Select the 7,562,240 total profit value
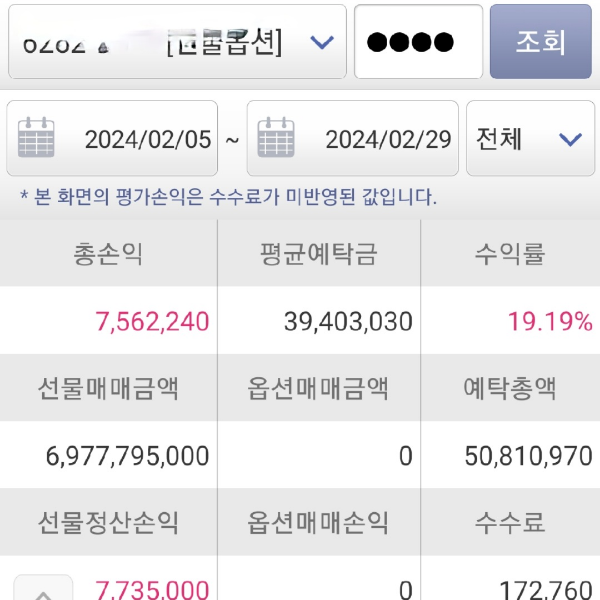The image size is (600, 600). coord(152,321)
